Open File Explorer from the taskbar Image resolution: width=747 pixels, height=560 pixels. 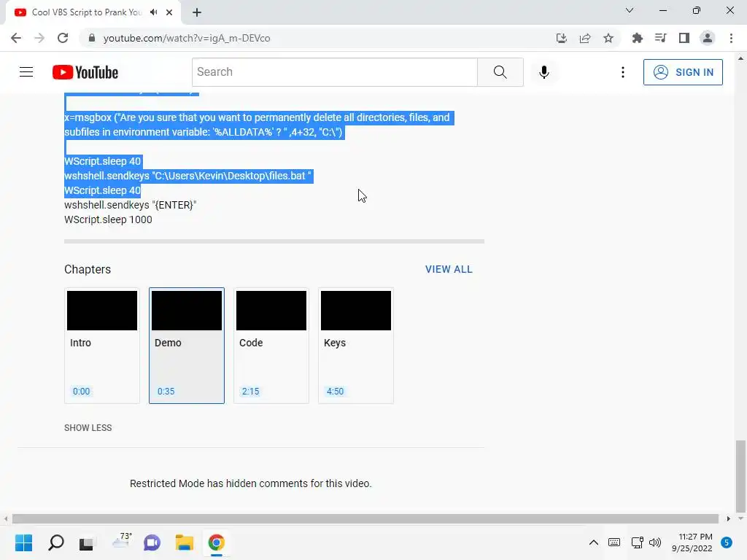click(x=185, y=542)
